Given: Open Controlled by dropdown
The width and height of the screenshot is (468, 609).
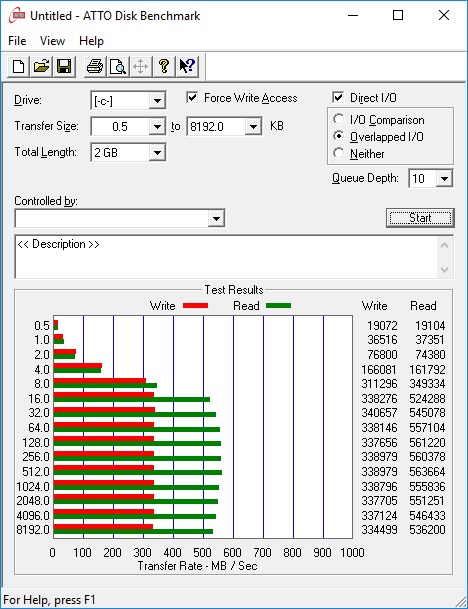Looking at the screenshot, I should 216,218.
